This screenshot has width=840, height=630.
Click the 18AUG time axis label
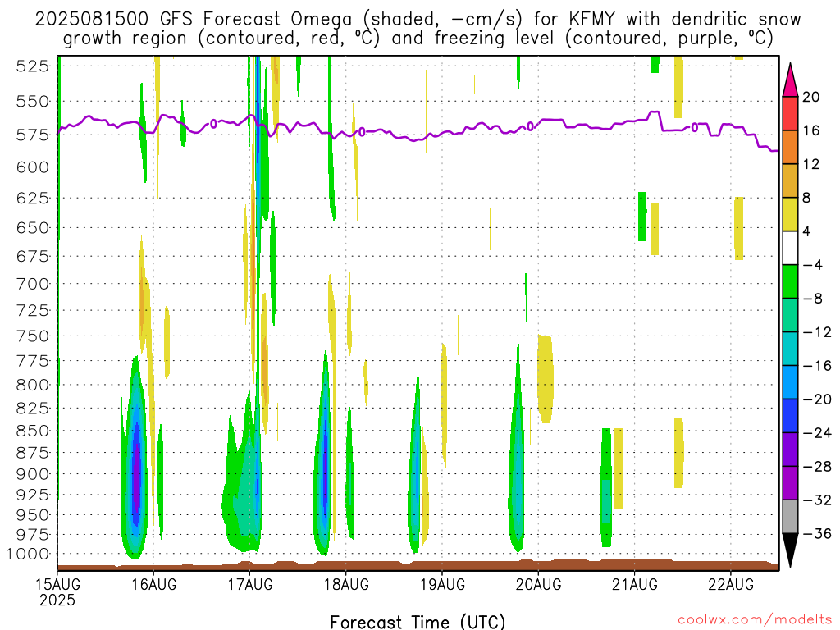click(x=347, y=584)
